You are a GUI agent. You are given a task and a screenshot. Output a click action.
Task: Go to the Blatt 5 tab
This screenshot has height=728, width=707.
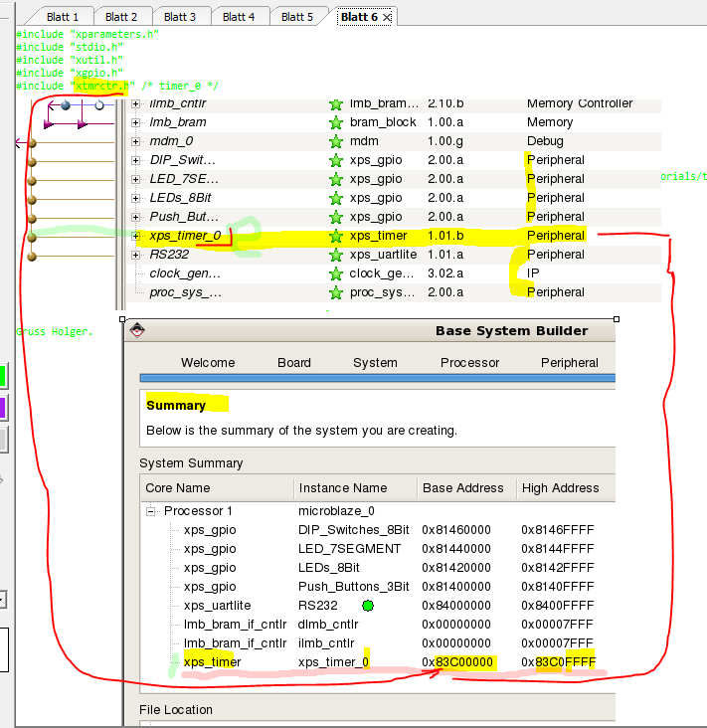pyautogui.click(x=297, y=17)
